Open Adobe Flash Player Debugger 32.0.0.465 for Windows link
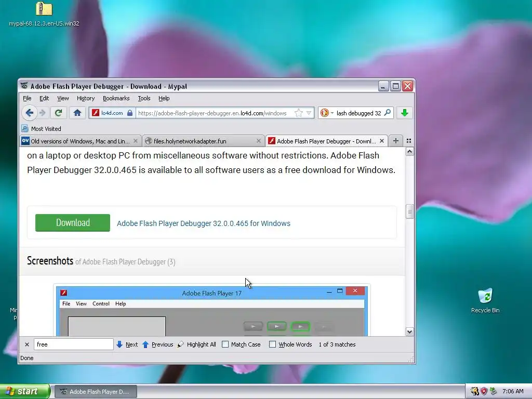 point(204,223)
